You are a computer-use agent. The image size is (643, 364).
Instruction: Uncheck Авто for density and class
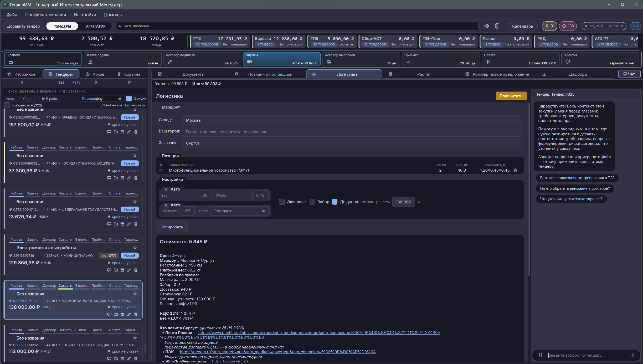[166, 205]
